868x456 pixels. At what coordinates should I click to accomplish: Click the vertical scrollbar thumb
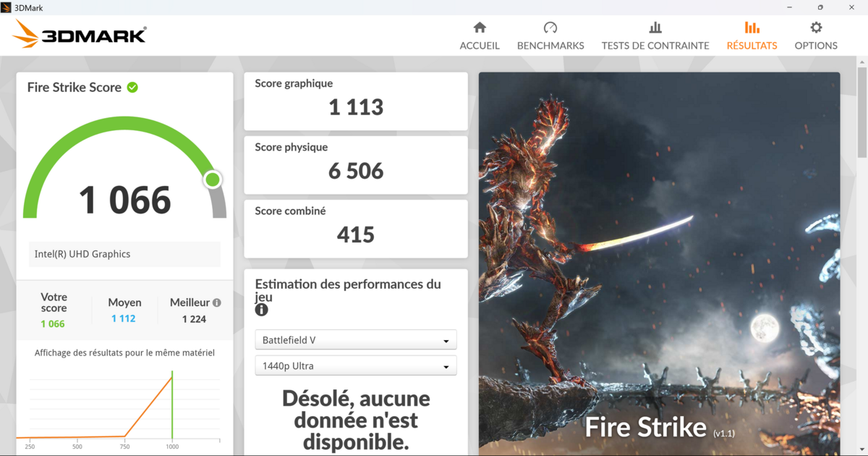click(x=861, y=112)
